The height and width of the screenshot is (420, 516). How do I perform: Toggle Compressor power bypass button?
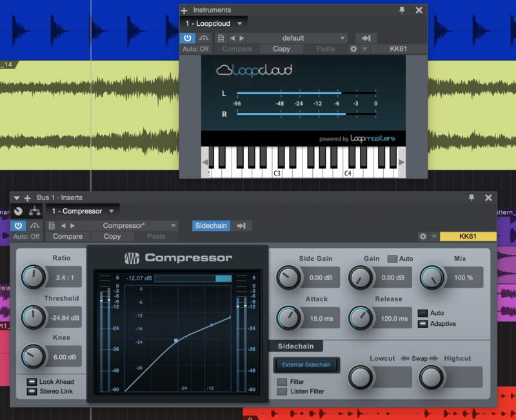click(x=19, y=226)
